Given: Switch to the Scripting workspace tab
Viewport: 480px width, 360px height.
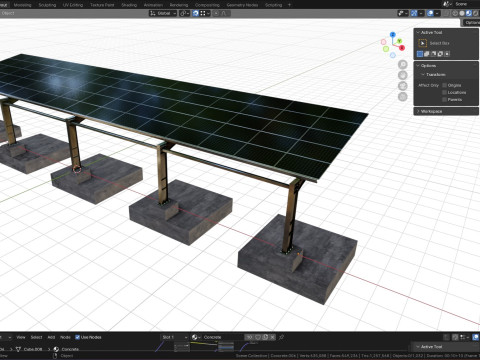Looking at the screenshot, I should coord(273,5).
